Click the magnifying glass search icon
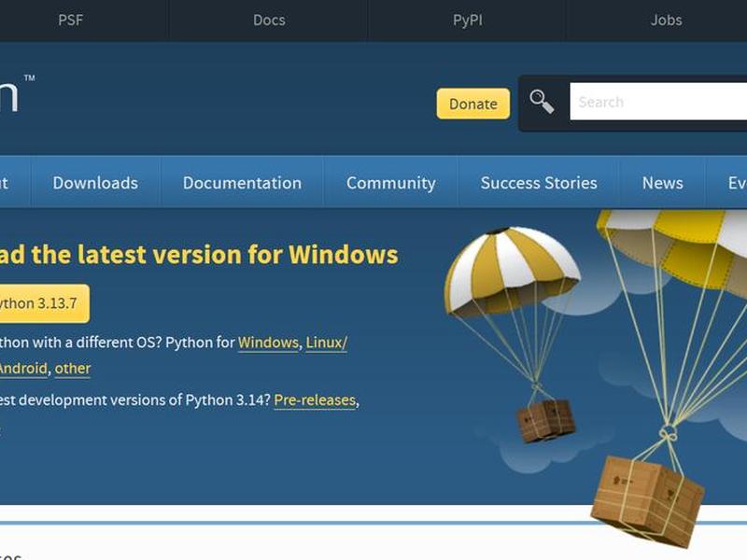 [542, 102]
